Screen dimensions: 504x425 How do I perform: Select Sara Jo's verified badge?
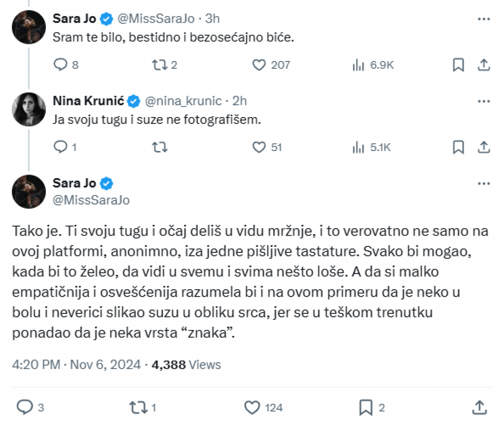click(105, 18)
